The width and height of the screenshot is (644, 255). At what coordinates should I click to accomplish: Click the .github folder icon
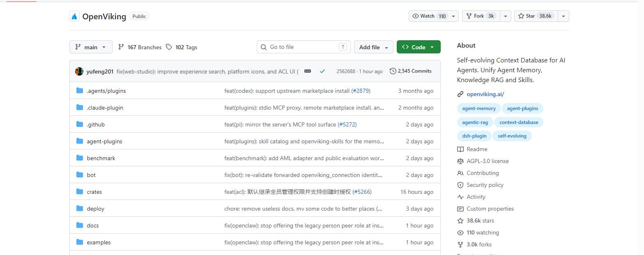80,124
